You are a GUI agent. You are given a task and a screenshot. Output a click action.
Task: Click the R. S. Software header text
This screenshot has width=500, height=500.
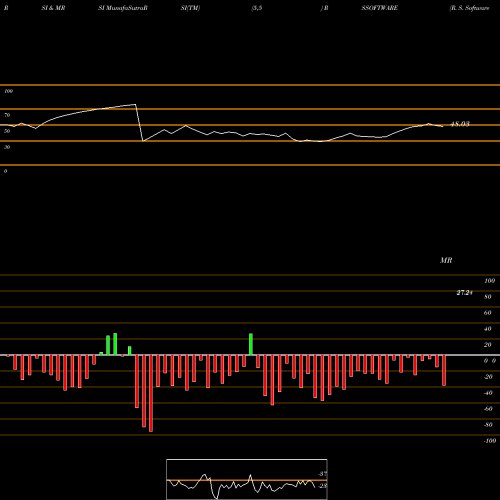pyautogui.click(x=469, y=8)
